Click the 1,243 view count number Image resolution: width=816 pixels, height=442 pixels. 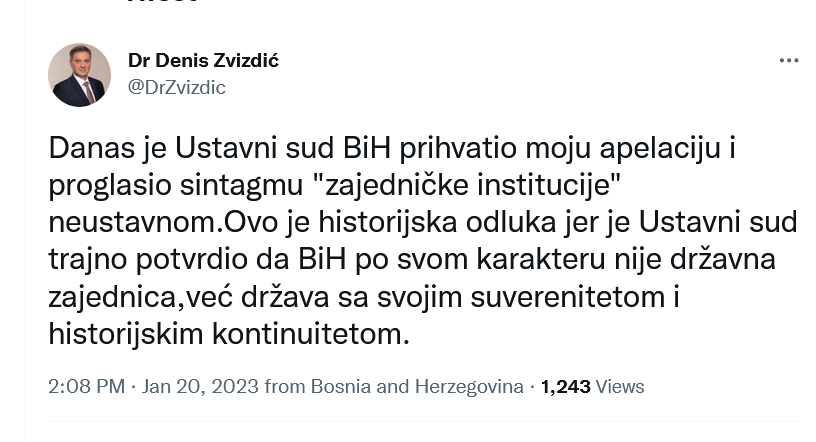(x=566, y=387)
